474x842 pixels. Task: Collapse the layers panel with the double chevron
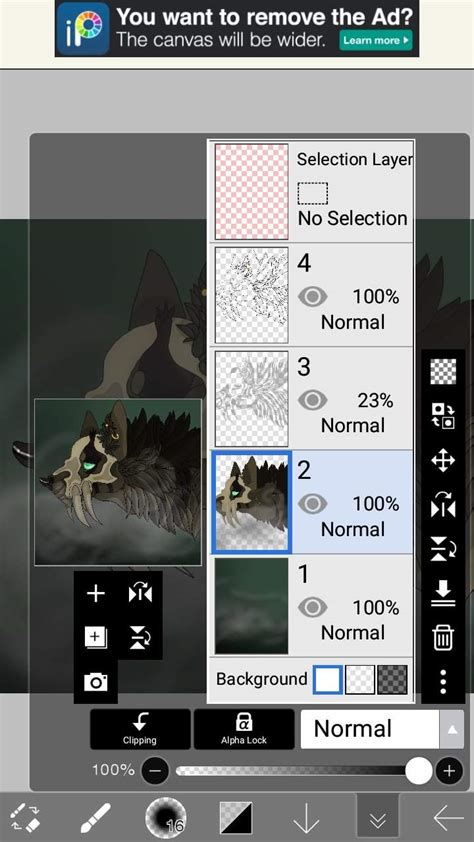(x=378, y=818)
